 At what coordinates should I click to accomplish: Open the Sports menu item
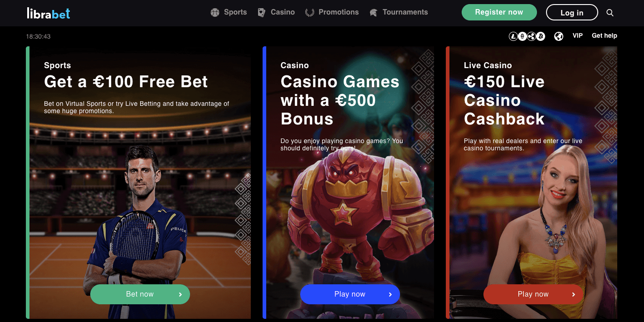[235, 12]
